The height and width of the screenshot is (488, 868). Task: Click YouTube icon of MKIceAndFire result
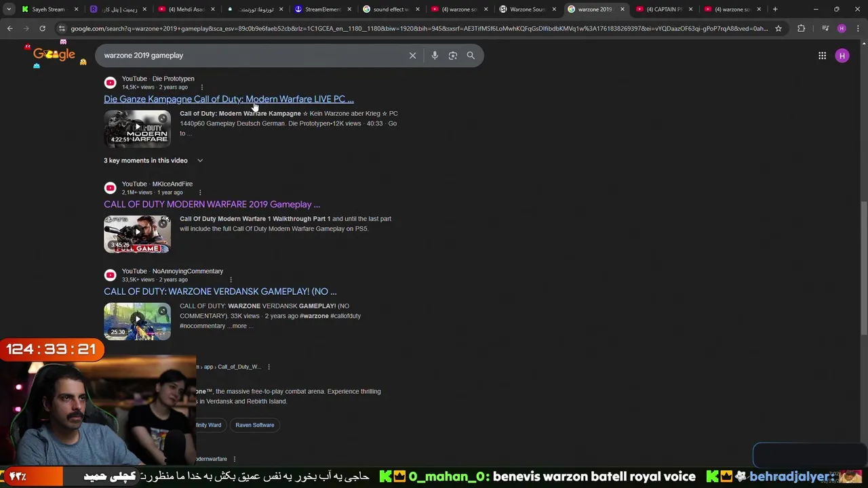point(110,188)
